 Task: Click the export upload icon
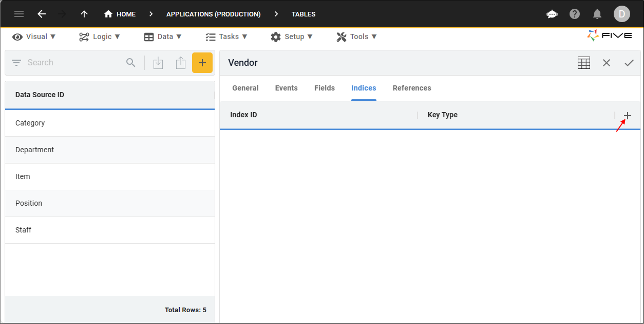click(x=180, y=63)
